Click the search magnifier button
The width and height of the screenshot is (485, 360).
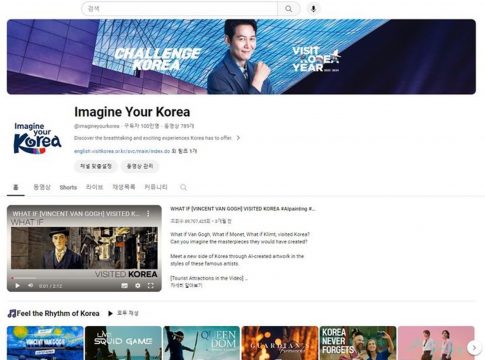[289, 9]
